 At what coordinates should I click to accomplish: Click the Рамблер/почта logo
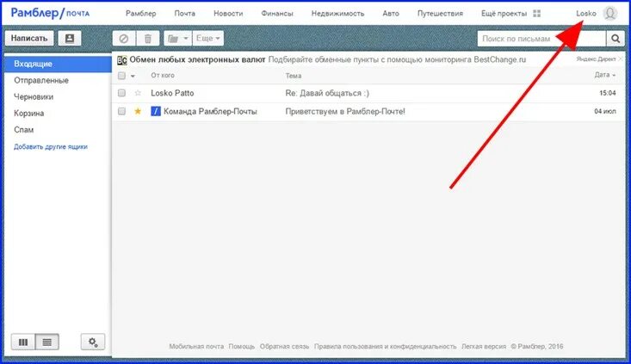(50, 13)
